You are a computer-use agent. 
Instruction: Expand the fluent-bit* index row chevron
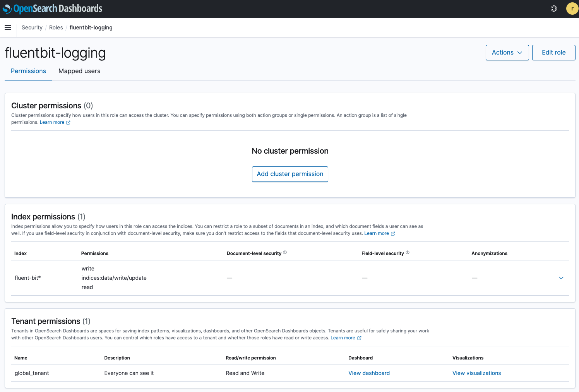[x=561, y=278]
